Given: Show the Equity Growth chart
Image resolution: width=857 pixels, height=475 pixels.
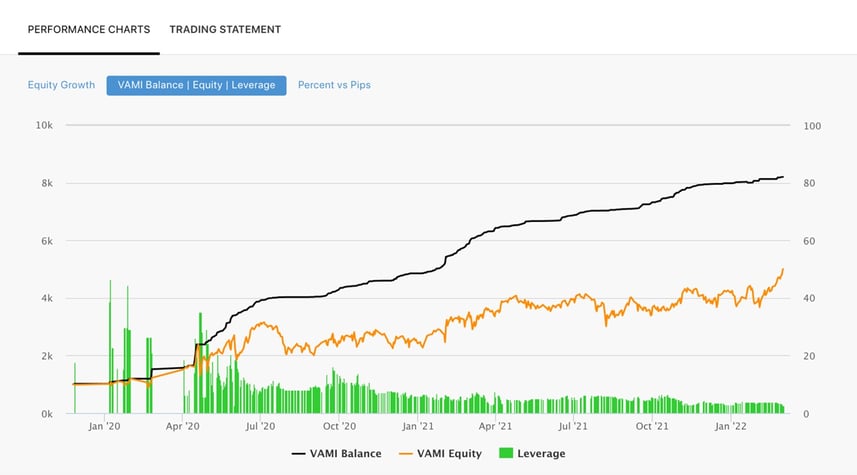Looking at the screenshot, I should coord(61,85).
